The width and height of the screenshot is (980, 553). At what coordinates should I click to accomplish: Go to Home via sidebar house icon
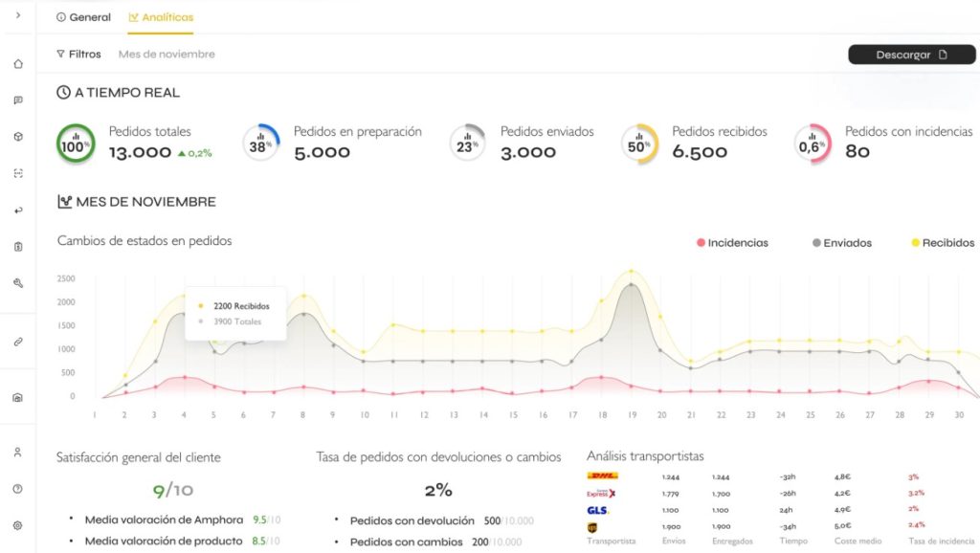18,64
